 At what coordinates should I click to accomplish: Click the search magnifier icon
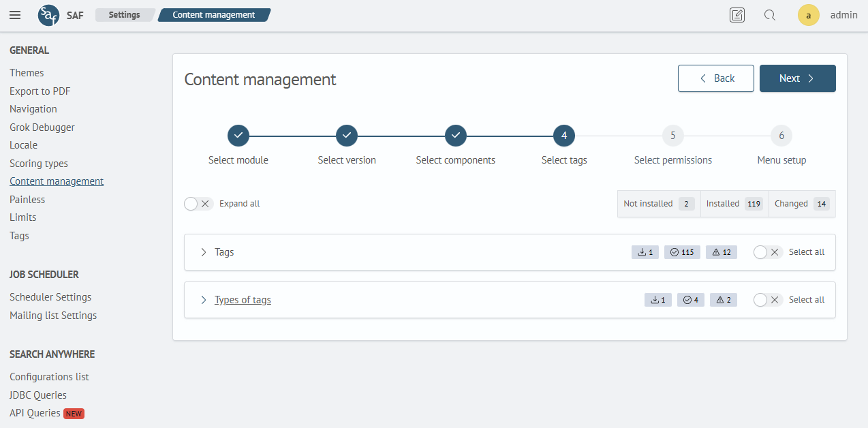tap(770, 15)
